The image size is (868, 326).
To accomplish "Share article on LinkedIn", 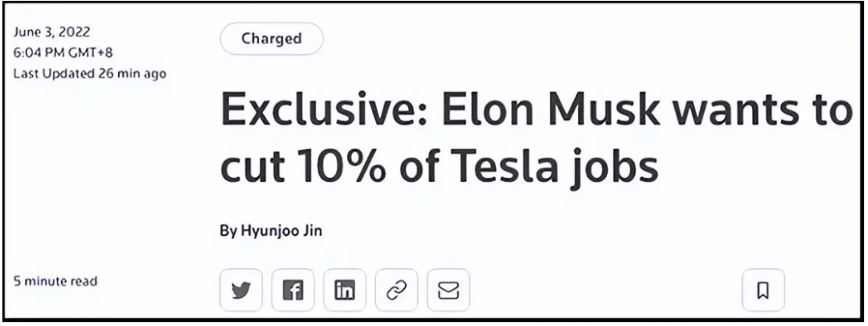I will point(344,291).
